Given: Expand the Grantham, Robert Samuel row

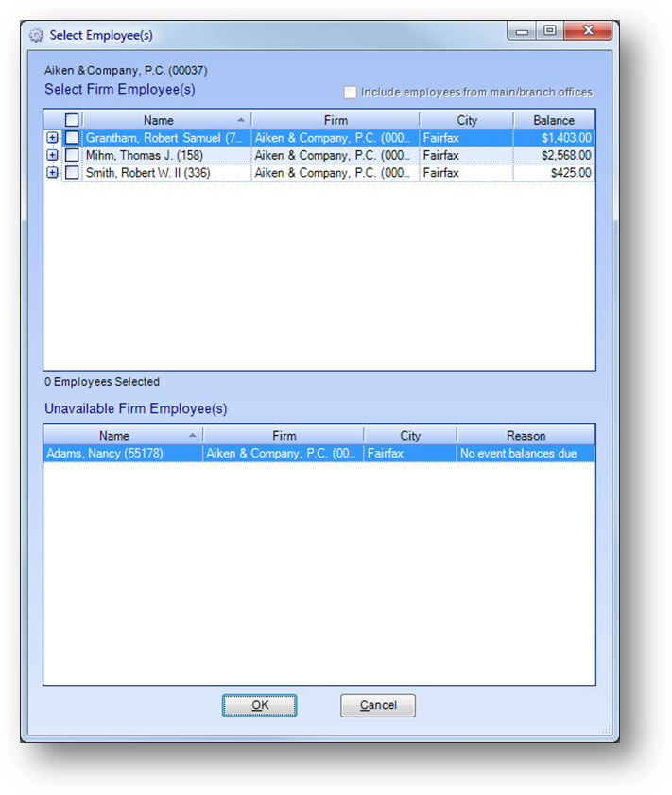Looking at the screenshot, I should [x=52, y=138].
